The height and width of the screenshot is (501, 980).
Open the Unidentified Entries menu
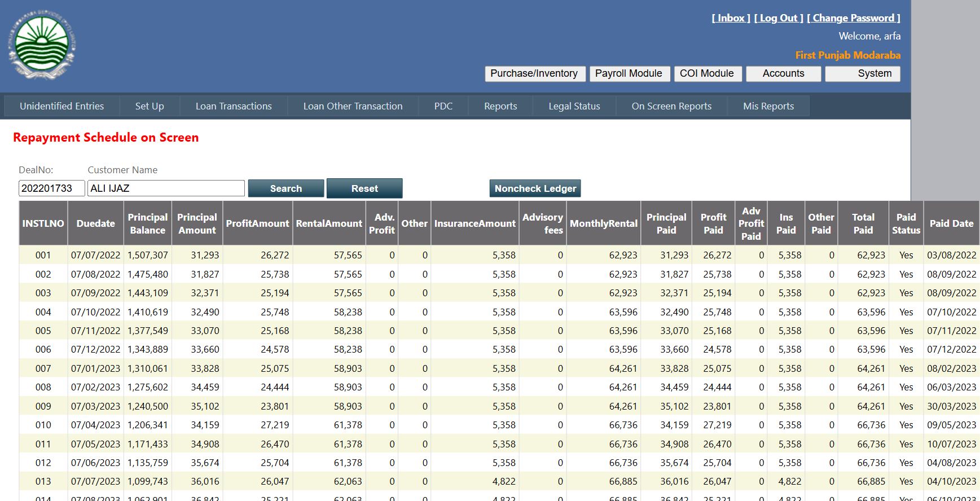point(61,106)
